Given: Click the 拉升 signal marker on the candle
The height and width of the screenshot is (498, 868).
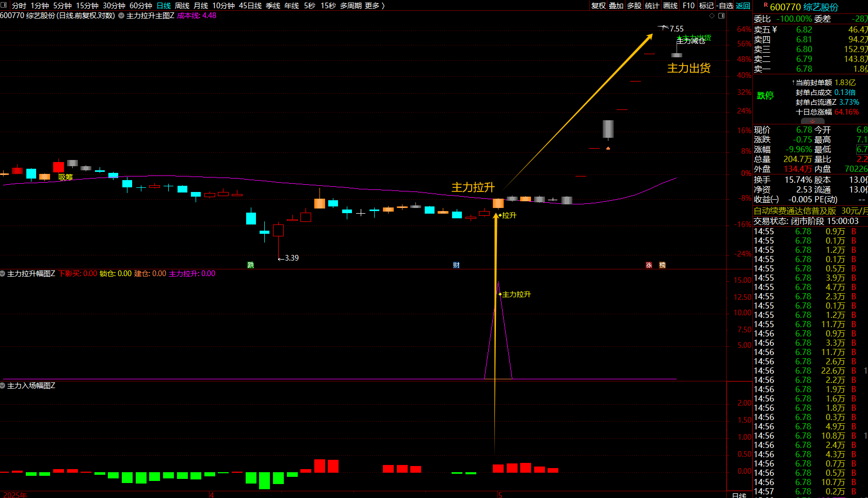Looking at the screenshot, I should pyautogui.click(x=508, y=215).
